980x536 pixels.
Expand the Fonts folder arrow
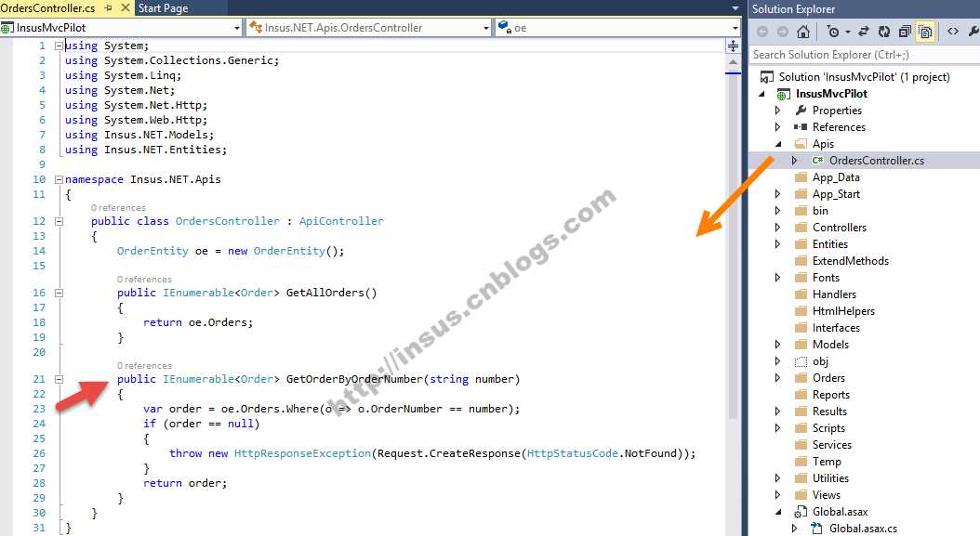point(777,278)
